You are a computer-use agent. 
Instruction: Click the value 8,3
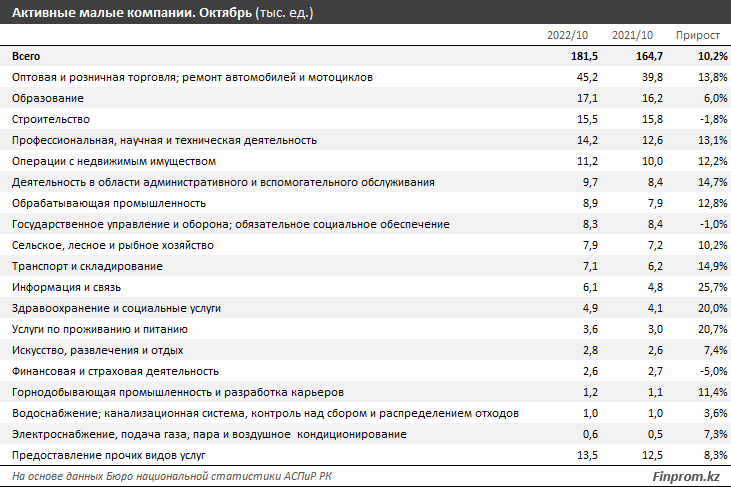[x=590, y=224]
